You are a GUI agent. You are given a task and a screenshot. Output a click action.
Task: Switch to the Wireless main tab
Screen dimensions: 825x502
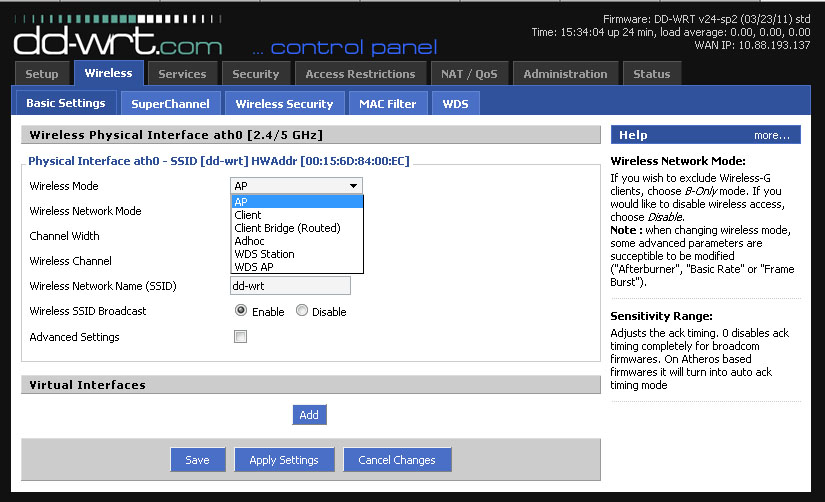108,73
